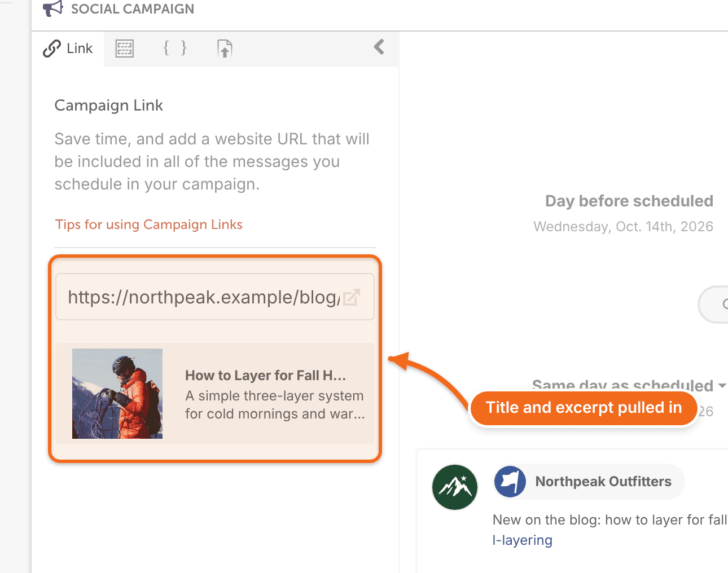Open Tips for using Campaign Links

[x=149, y=224]
